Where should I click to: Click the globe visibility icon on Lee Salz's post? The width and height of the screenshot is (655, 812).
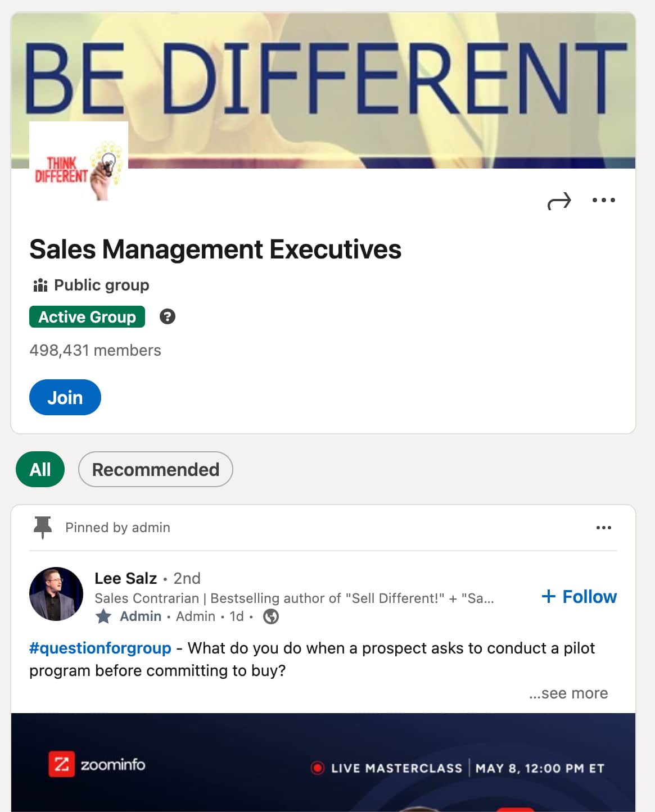click(272, 616)
